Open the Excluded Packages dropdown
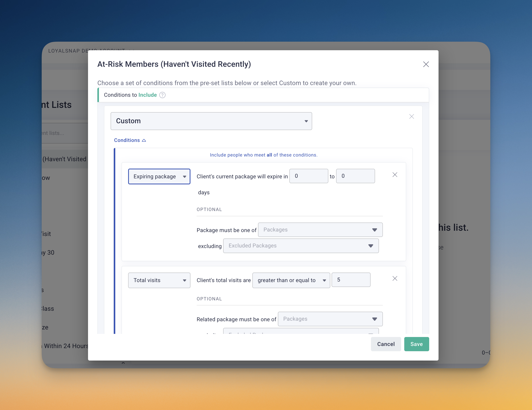 [301, 246]
